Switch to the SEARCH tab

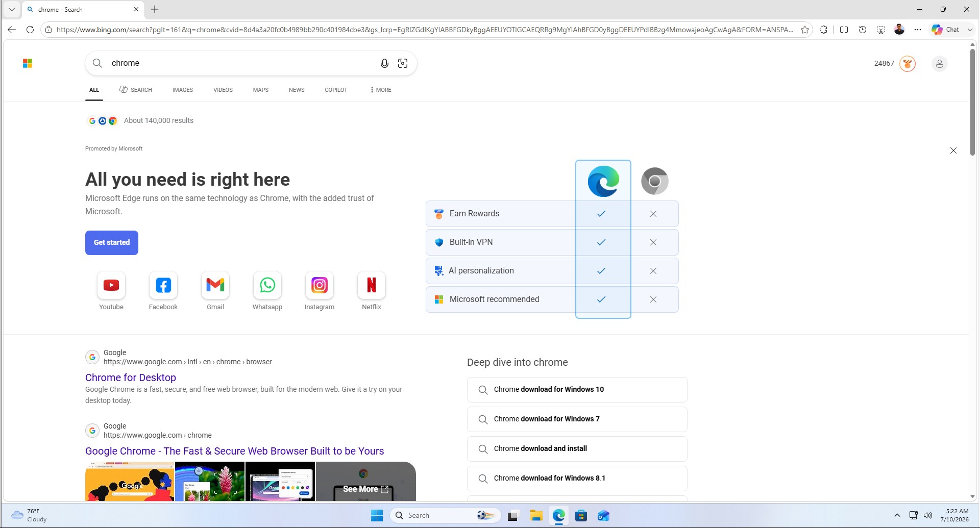tap(136, 90)
